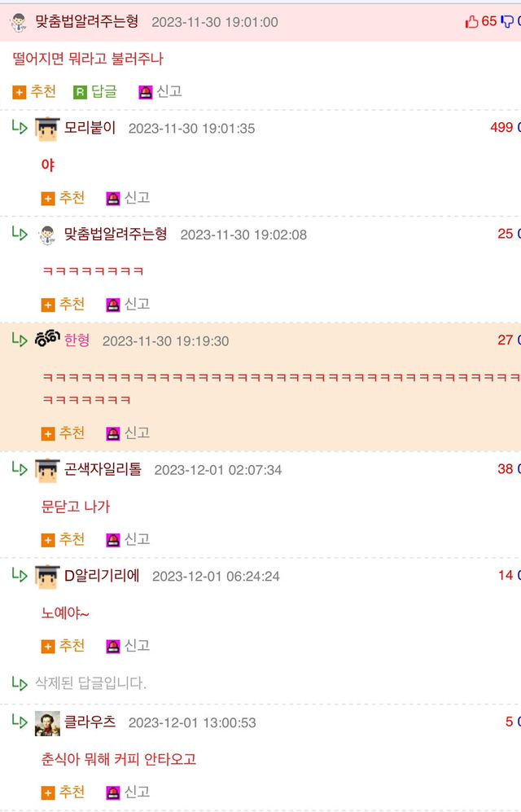This screenshot has width=521, height=812.
Task: Recommend the '문닫고 나가' reply
Action: point(63,540)
